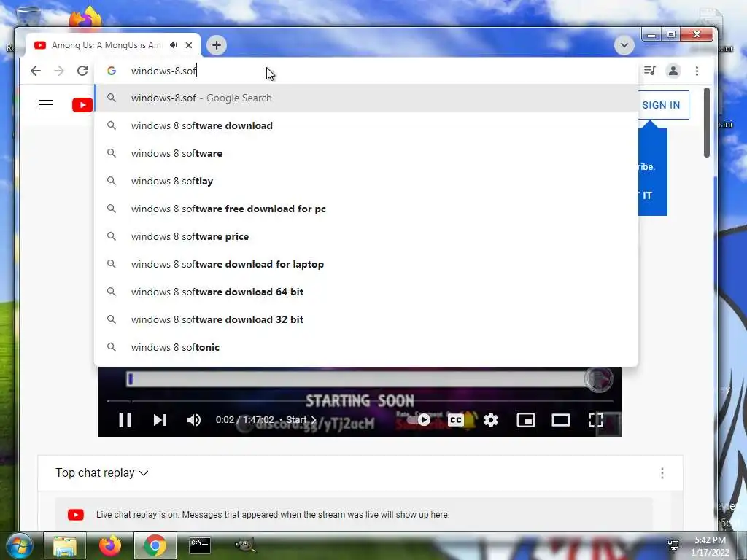
Task: Open Windows Explorer from the taskbar
Action: (65, 545)
